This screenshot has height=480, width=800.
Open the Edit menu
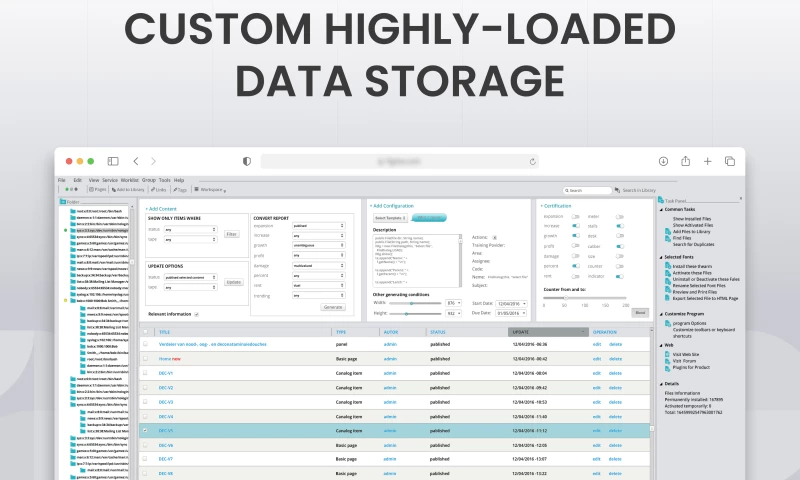78,180
